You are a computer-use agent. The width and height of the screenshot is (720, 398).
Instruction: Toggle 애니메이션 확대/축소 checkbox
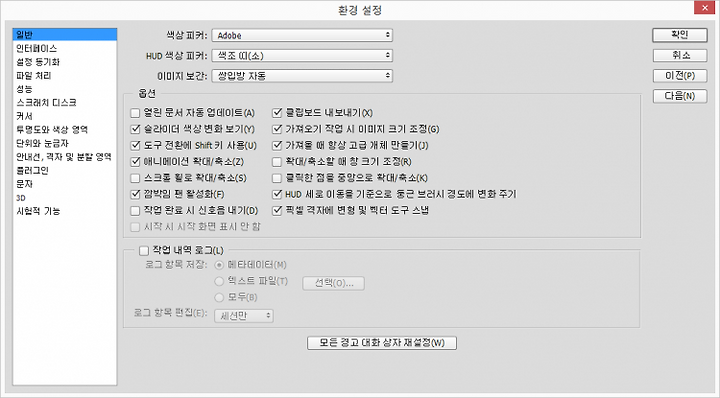click(x=135, y=162)
